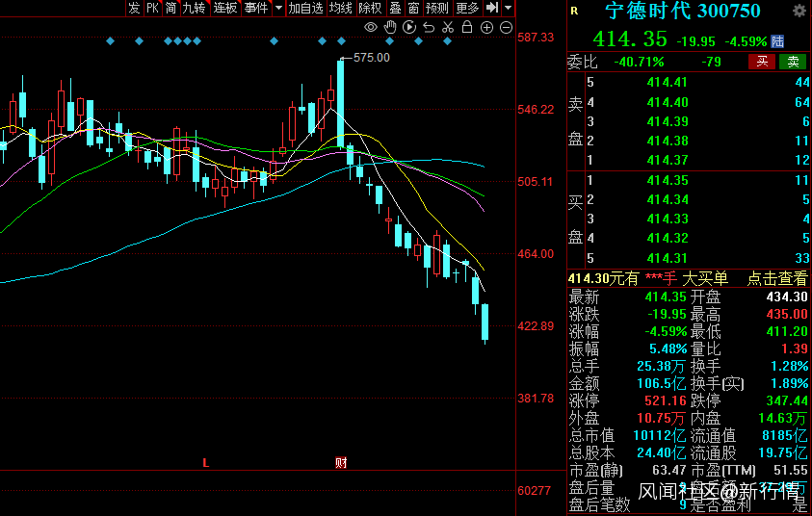Click the 市盈(TTM) value 51.55

[790, 470]
